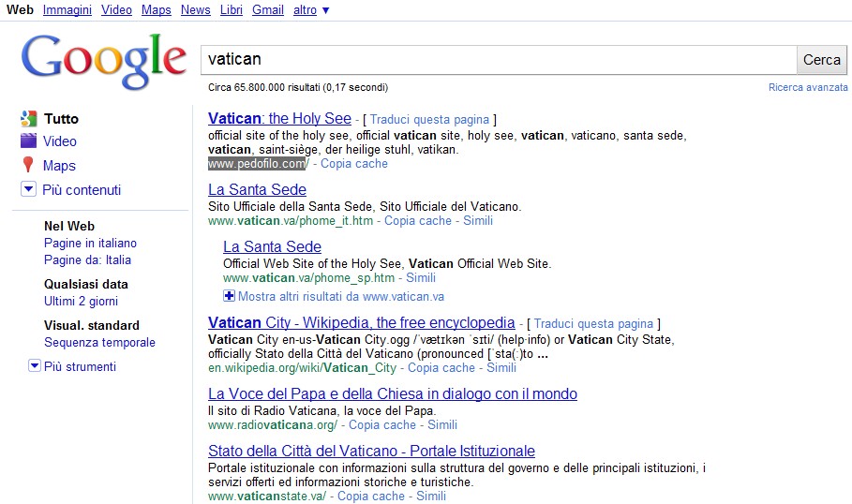Open Gmail from top navigation bar
852x504 pixels.
[268, 9]
